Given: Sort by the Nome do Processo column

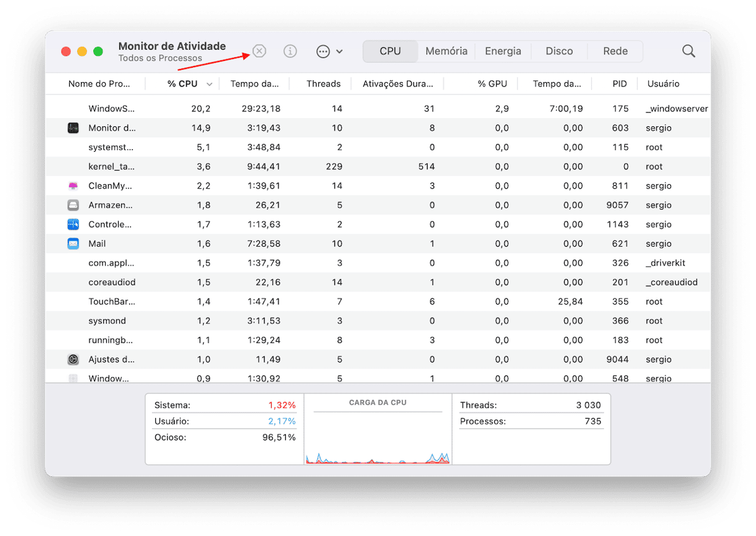Looking at the screenshot, I should click(x=99, y=84).
